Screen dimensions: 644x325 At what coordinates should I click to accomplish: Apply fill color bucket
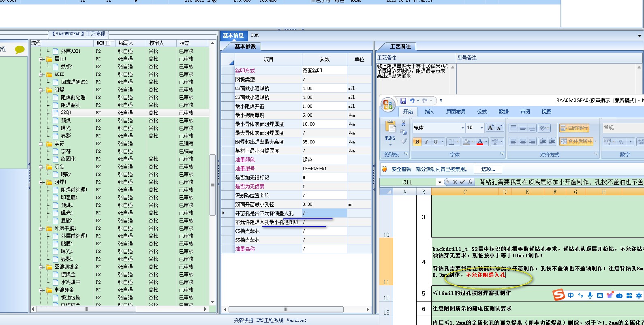click(x=466, y=141)
